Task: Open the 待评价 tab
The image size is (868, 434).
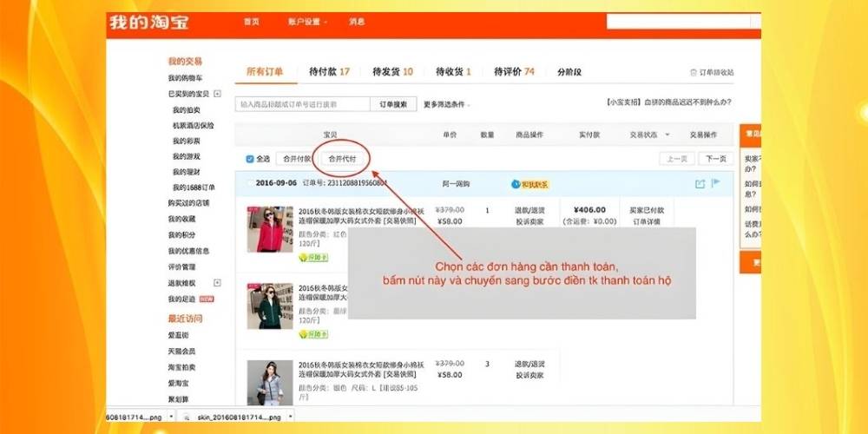Action: point(514,72)
